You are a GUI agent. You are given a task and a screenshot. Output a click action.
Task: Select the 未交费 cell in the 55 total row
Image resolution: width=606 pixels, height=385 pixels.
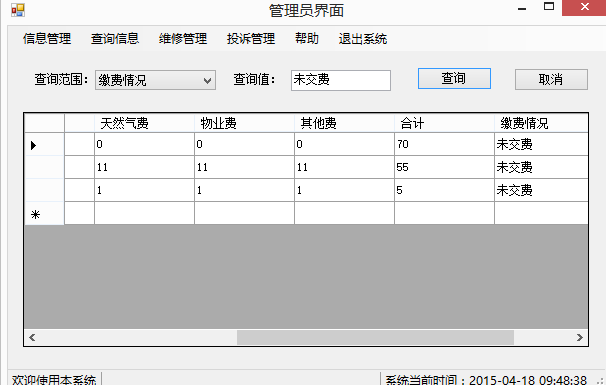point(541,167)
